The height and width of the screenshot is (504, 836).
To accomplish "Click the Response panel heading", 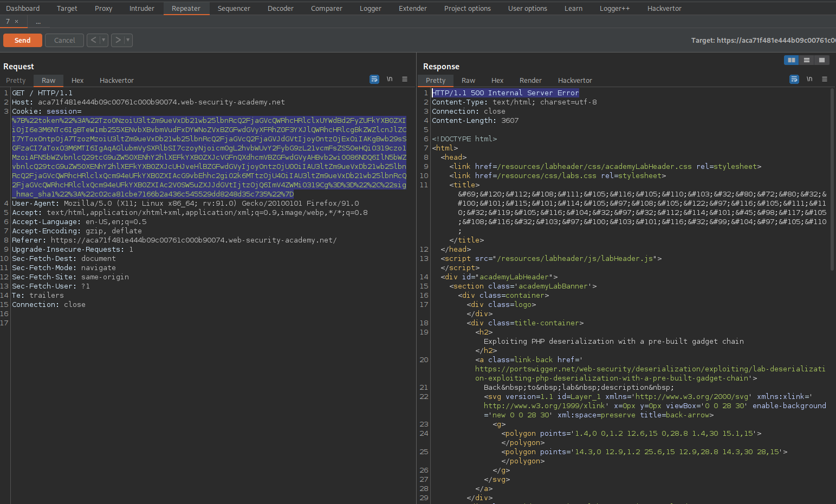I will pos(441,66).
